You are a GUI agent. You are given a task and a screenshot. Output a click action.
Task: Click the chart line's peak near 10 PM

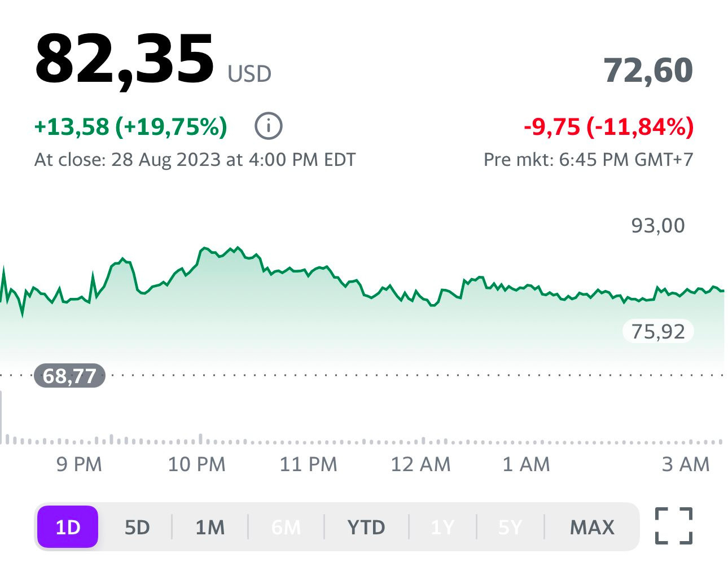click(205, 248)
